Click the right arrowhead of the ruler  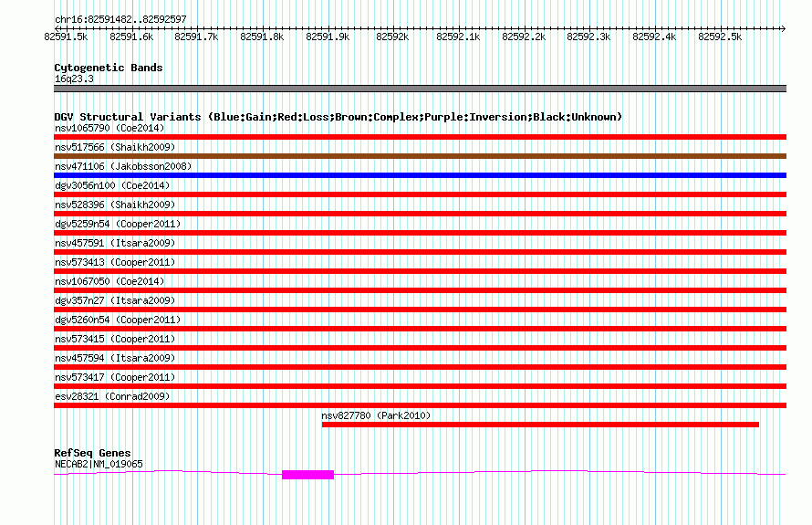[783, 28]
